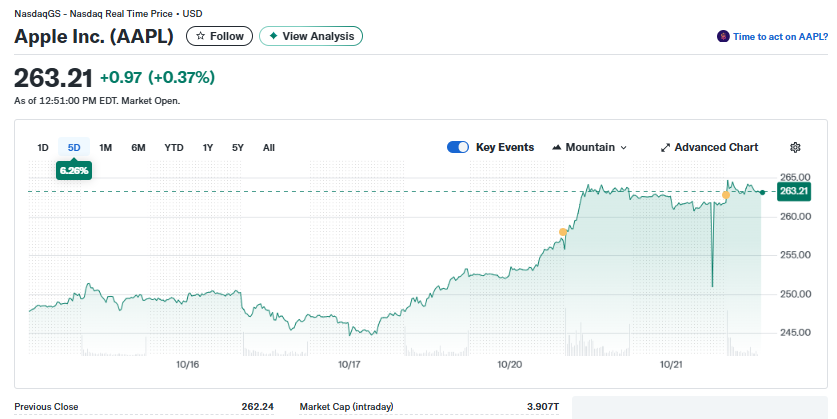
Task: Select the 1D time range
Action: (x=43, y=148)
